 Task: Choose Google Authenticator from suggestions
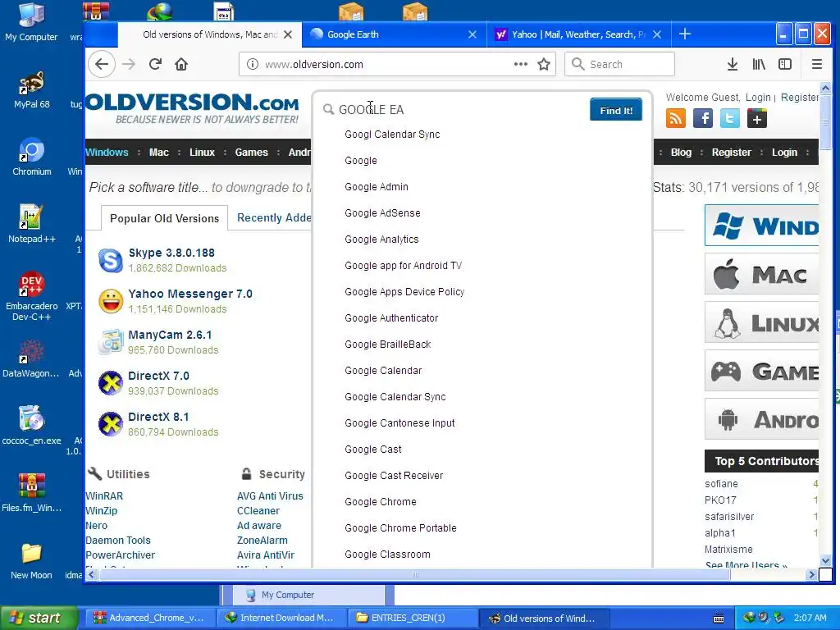(391, 318)
